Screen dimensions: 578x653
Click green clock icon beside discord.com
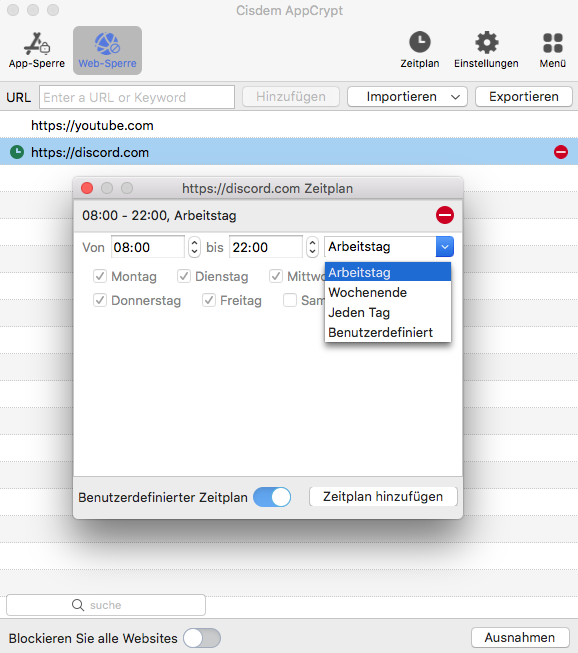(x=17, y=152)
